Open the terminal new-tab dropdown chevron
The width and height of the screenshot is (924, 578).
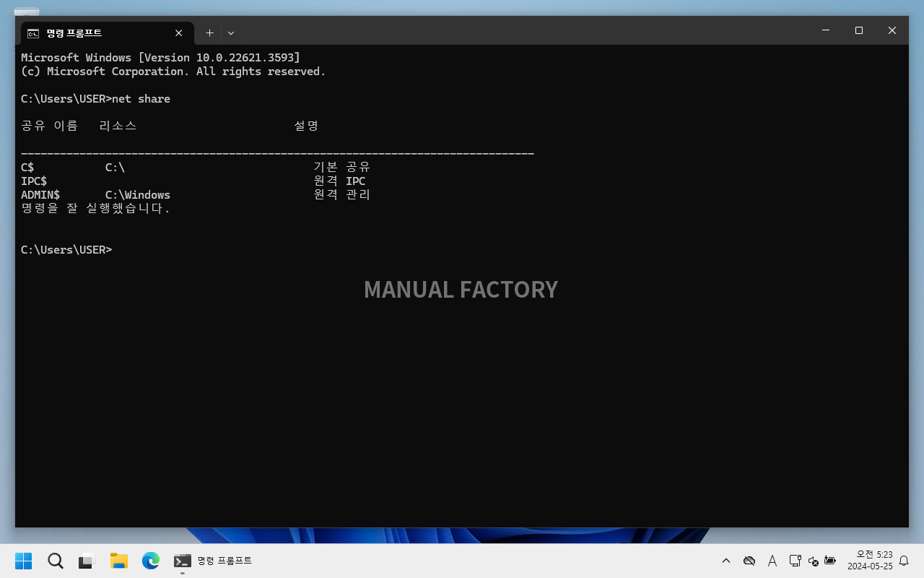click(x=230, y=33)
